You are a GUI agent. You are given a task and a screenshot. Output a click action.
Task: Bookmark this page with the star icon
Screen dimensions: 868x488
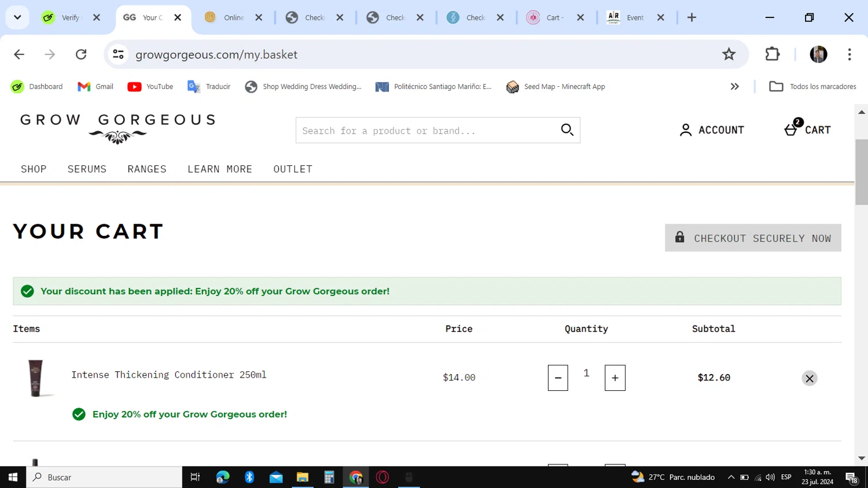click(729, 54)
